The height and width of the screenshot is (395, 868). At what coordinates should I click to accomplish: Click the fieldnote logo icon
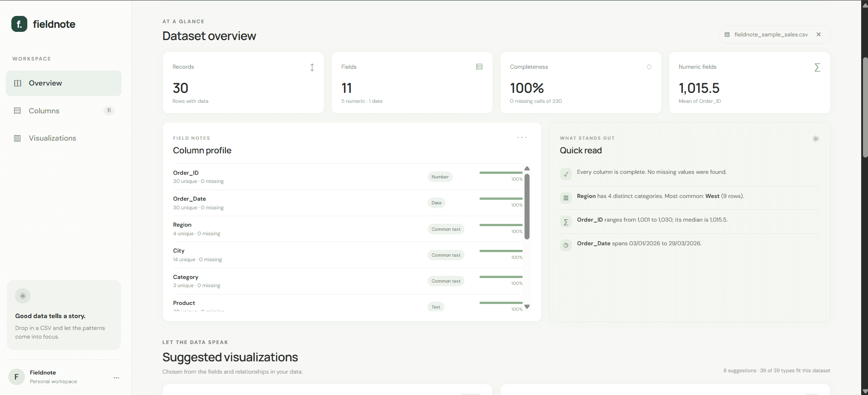tap(19, 24)
